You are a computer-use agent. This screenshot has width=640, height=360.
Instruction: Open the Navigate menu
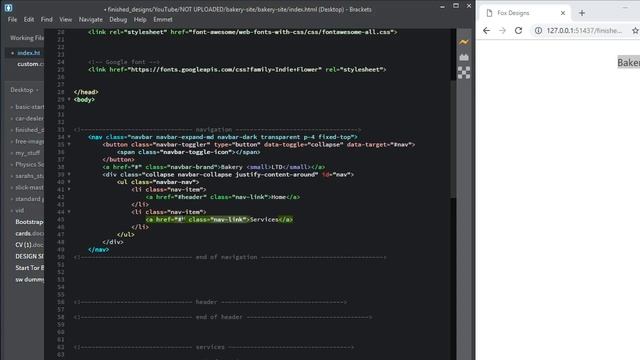tap(91, 20)
